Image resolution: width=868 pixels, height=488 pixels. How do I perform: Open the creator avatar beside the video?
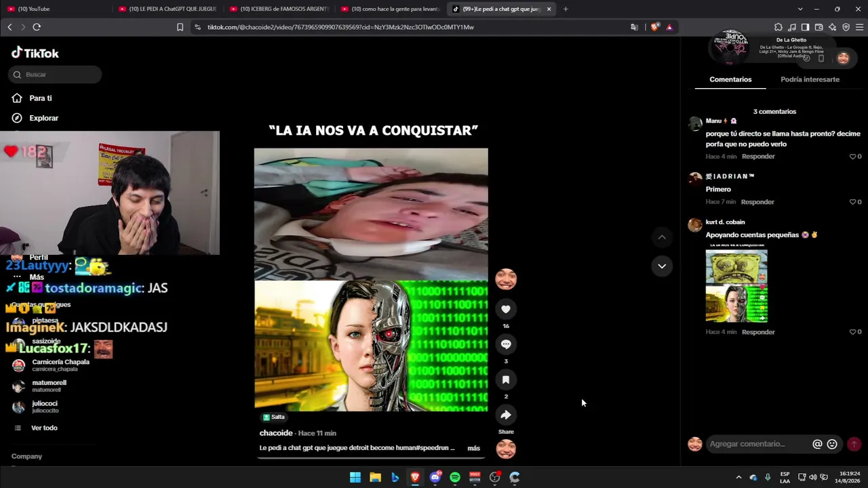point(506,279)
